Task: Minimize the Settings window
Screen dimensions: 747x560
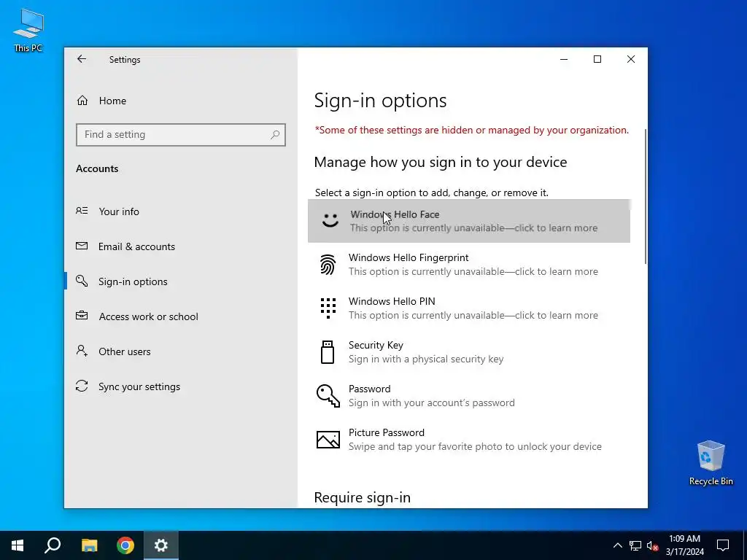Action: pyautogui.click(x=564, y=59)
